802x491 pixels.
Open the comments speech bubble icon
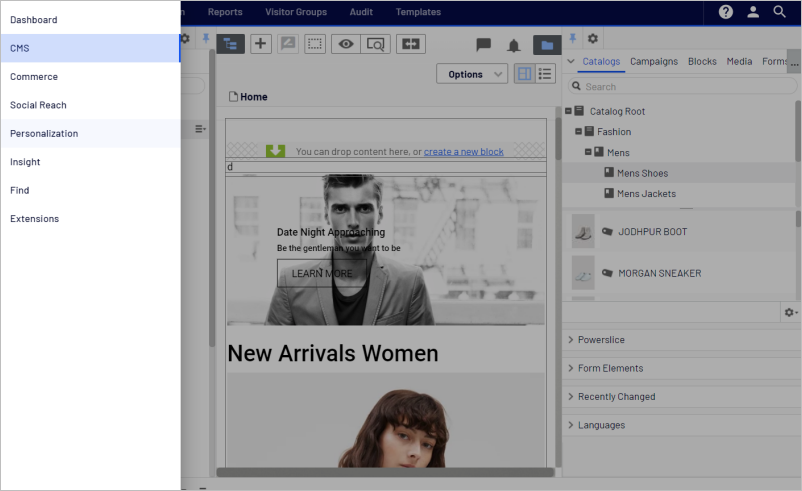pyautogui.click(x=483, y=45)
